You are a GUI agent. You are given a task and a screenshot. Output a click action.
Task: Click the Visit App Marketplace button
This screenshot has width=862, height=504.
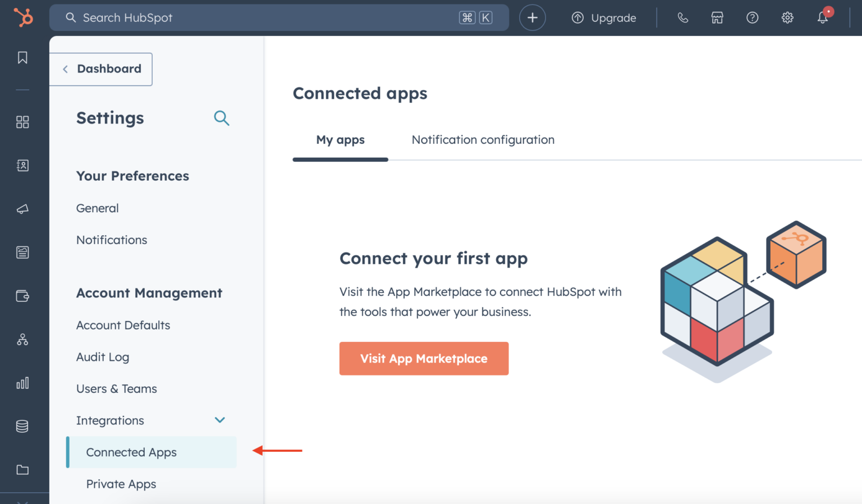tap(424, 358)
